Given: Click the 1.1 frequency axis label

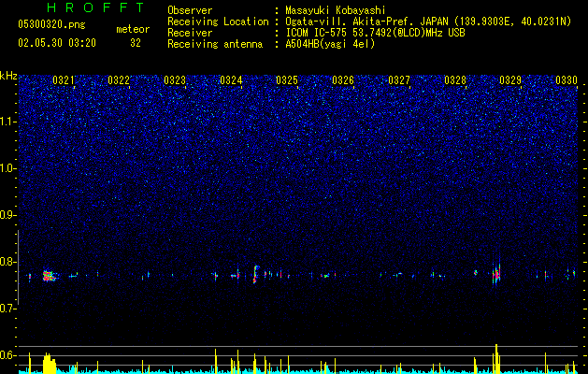Looking at the screenshot, I should (8, 122).
